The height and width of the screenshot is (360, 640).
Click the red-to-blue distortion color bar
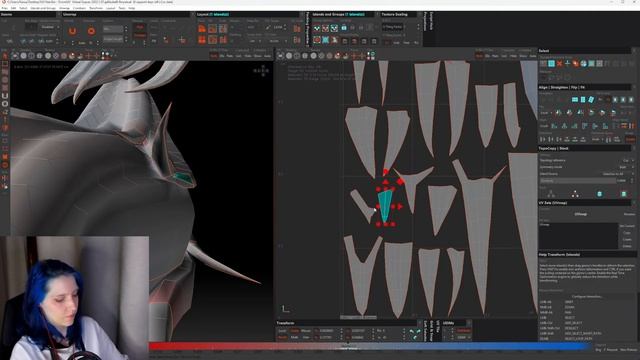(370, 346)
